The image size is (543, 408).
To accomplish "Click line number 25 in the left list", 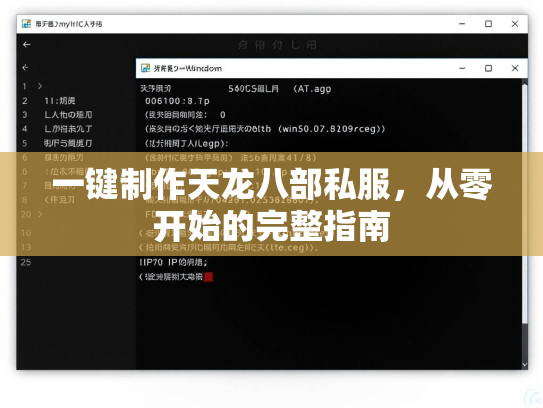I will tap(26, 262).
